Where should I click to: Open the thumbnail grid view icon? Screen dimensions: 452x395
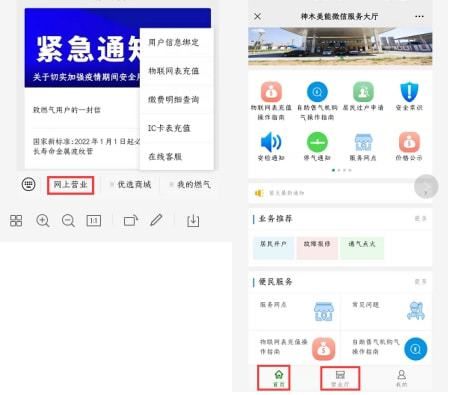click(x=16, y=221)
